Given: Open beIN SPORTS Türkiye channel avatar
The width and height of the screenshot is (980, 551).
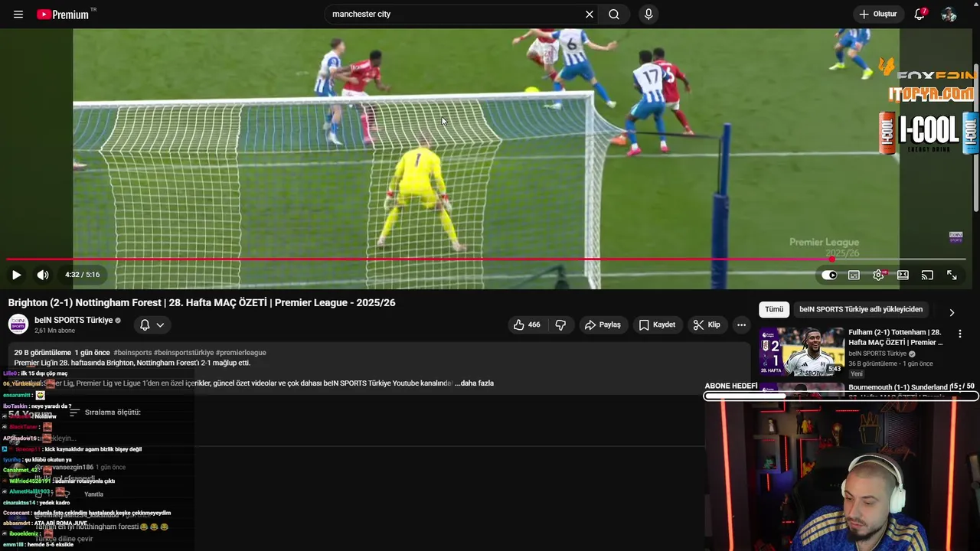Looking at the screenshot, I should tap(18, 324).
